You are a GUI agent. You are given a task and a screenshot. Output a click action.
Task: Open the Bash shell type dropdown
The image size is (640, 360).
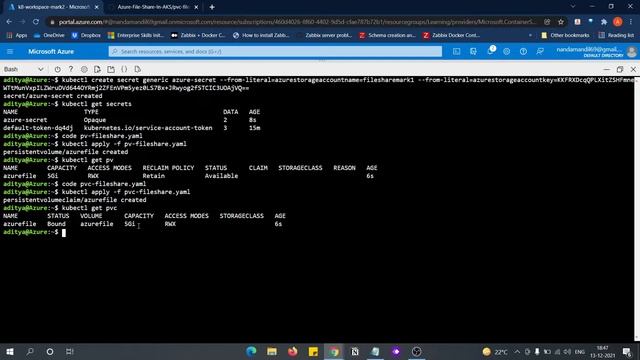tap(23, 69)
